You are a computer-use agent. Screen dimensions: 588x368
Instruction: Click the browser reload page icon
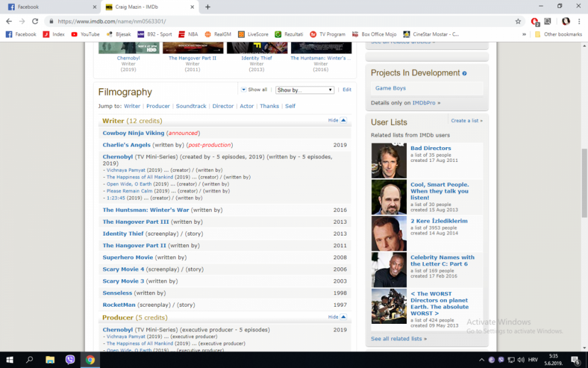(x=35, y=21)
